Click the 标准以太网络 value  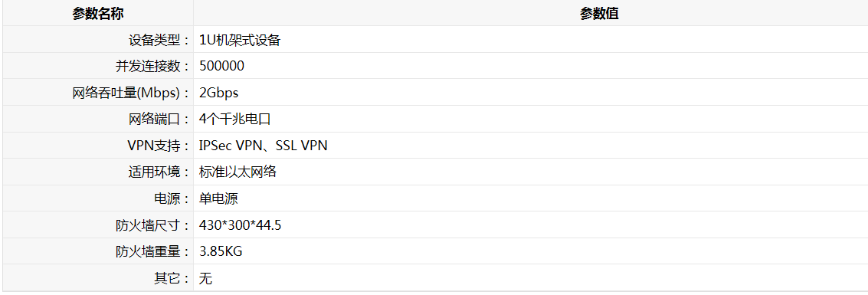point(238,172)
